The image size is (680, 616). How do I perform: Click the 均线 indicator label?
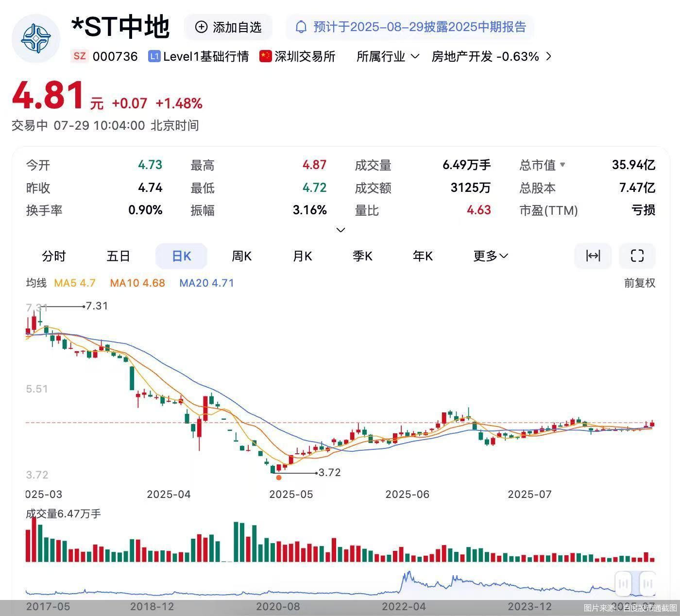coord(36,283)
